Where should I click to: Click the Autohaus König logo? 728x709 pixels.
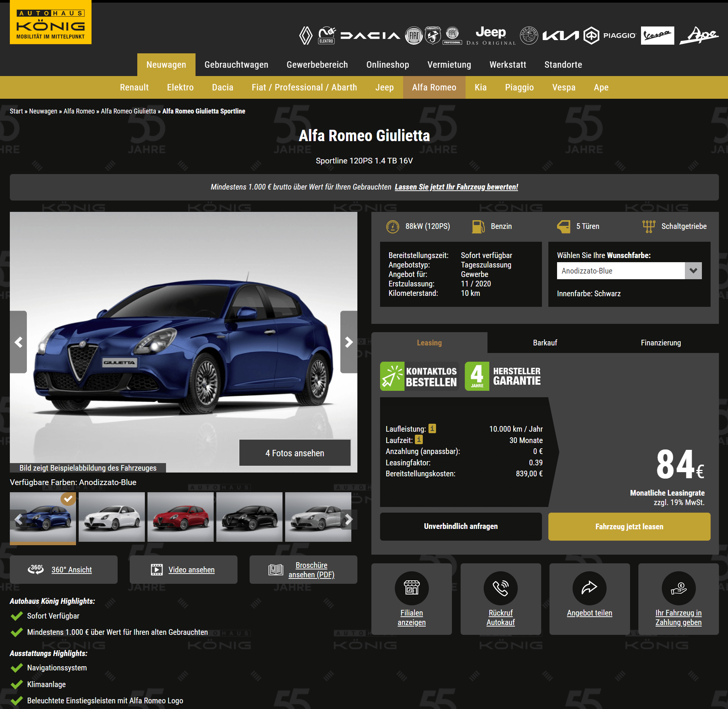click(51, 22)
